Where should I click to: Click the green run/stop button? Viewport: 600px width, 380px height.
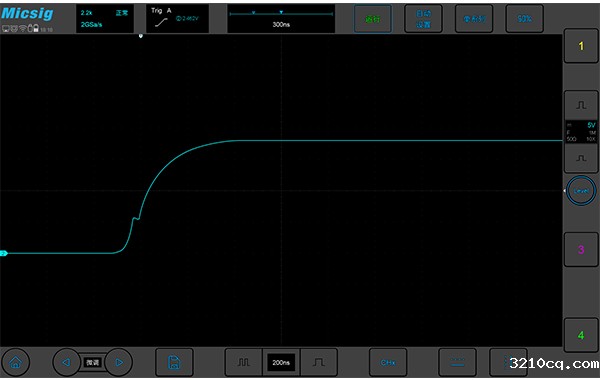373,19
